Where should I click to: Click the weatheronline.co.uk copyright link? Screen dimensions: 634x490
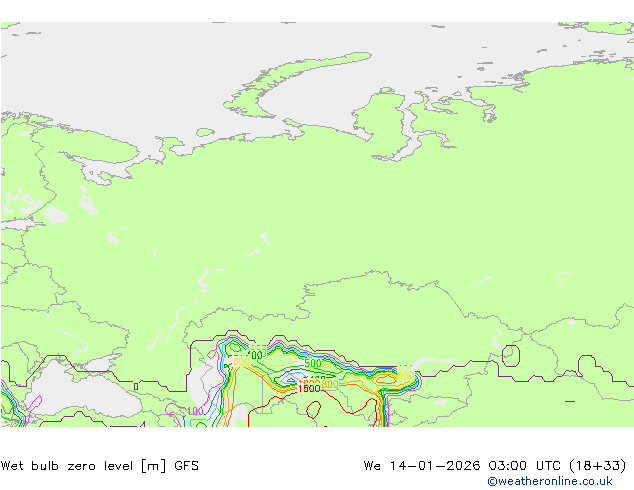tap(549, 481)
